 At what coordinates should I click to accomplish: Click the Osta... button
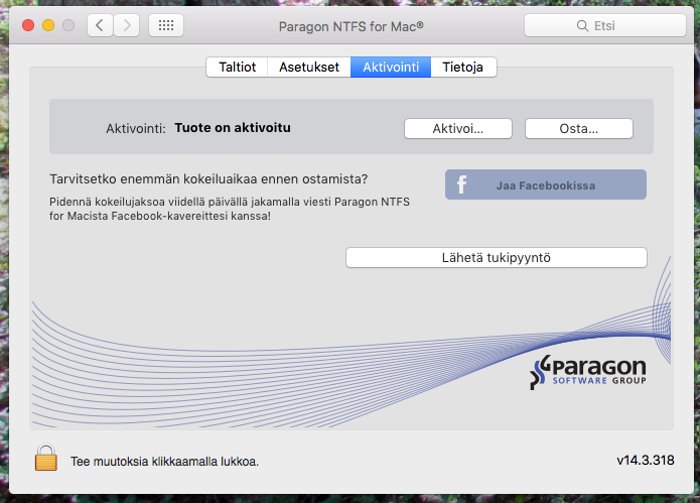pyautogui.click(x=579, y=129)
